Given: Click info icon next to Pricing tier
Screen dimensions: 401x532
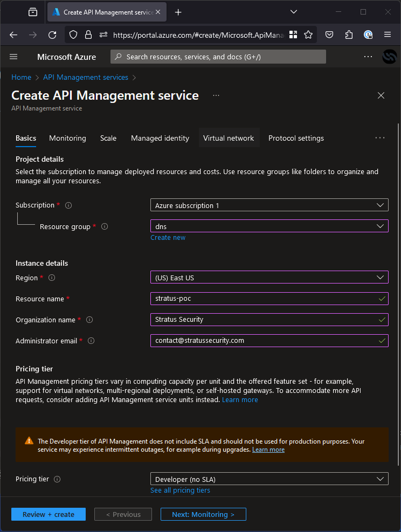Looking at the screenshot, I should pos(57,479).
